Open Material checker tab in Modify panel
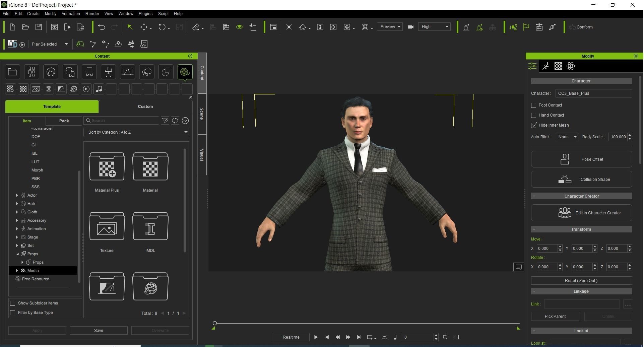This screenshot has width=644, height=347. coord(558,66)
